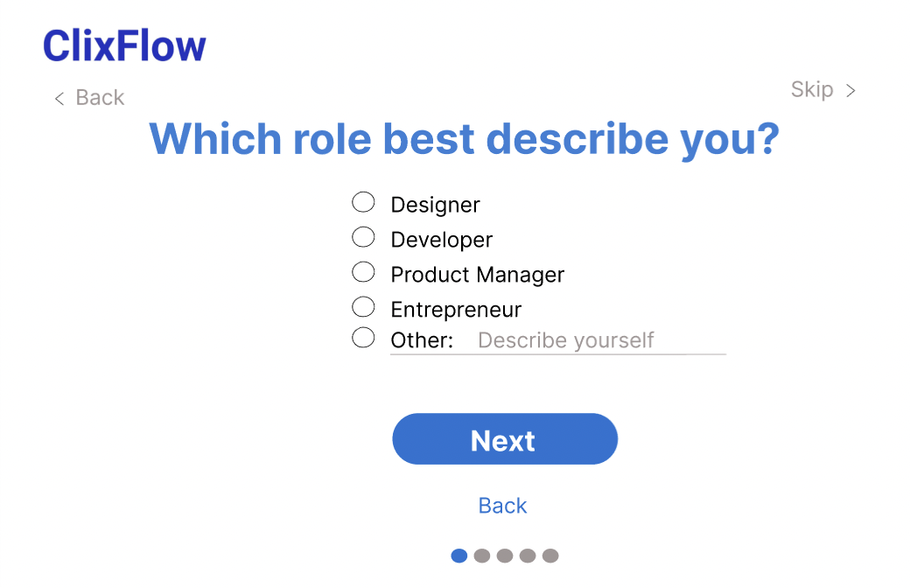Go back using the top Back link
Viewport: 910px width, 588px height.
pos(100,98)
